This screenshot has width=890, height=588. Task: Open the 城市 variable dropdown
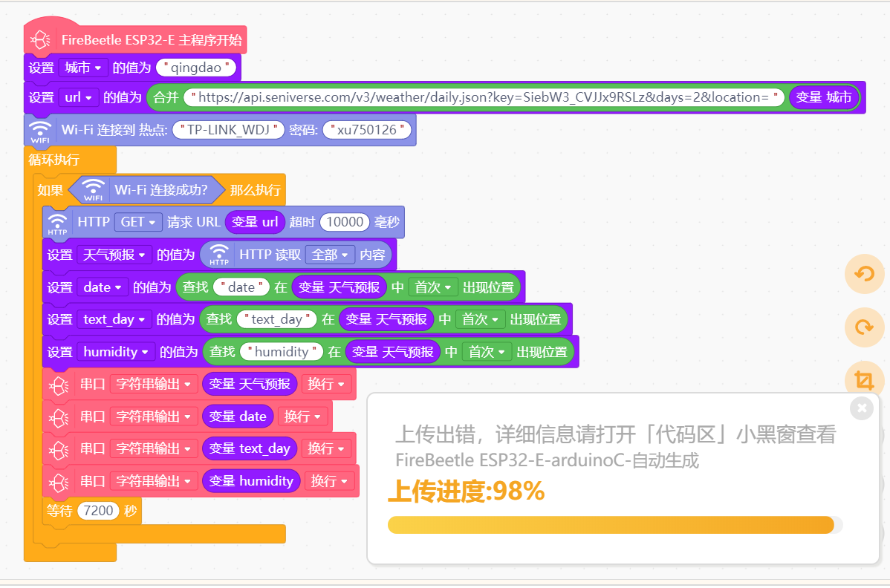click(x=83, y=68)
